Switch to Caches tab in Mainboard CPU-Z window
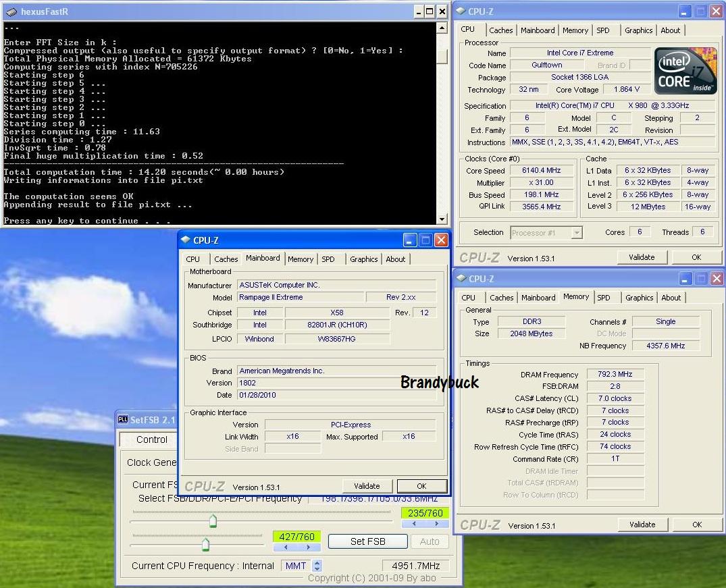The image size is (726, 588). tap(226, 259)
